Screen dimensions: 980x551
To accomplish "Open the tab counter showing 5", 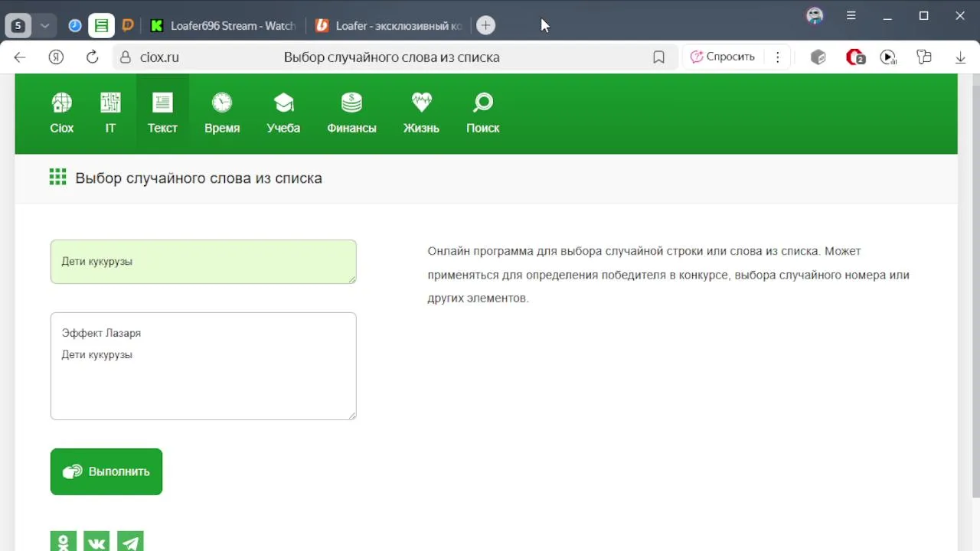I will (18, 25).
